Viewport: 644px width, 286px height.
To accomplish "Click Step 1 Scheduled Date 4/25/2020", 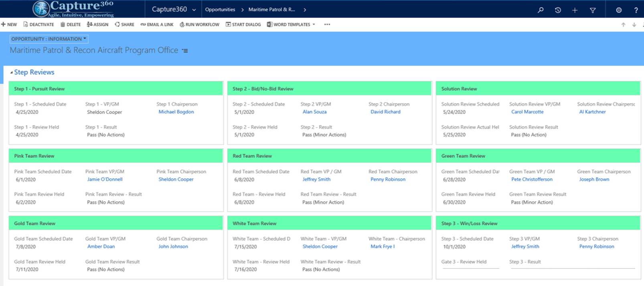I will coord(27,112).
